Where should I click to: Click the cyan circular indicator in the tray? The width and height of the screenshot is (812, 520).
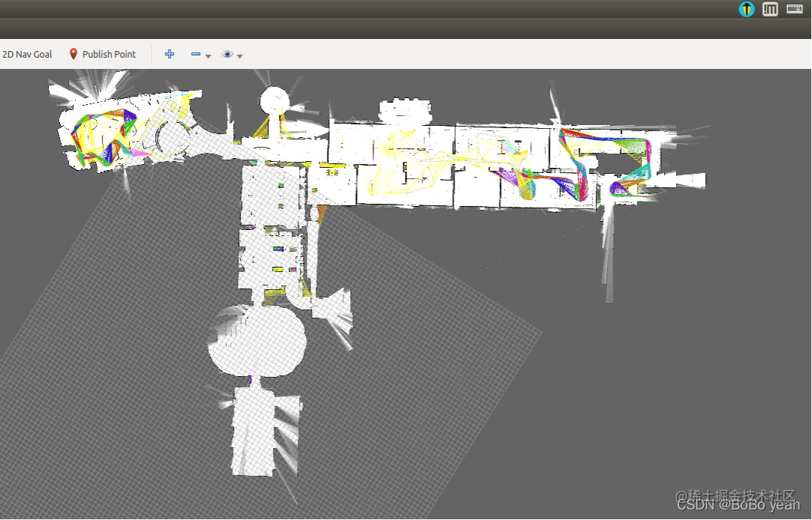click(x=747, y=9)
